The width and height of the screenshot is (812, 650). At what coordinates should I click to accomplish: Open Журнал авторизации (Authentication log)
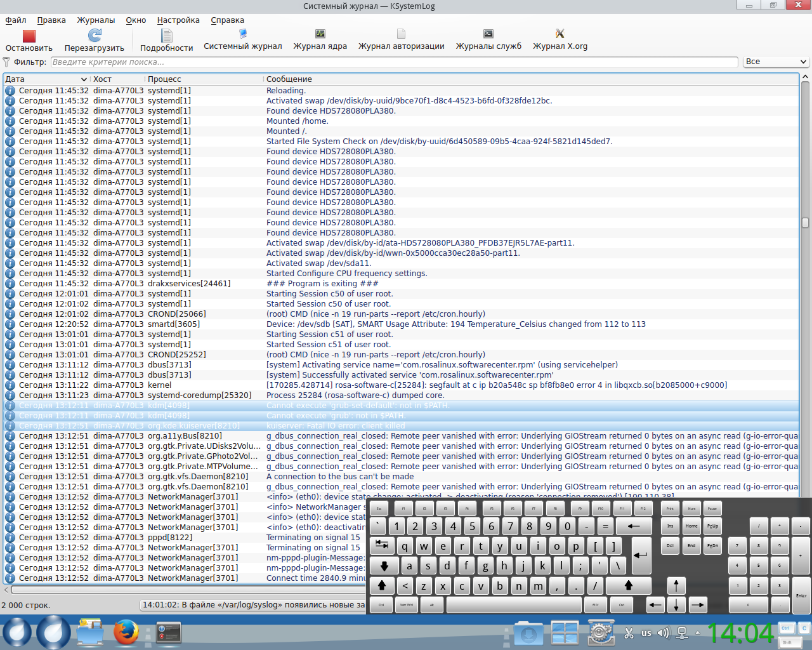401,34
